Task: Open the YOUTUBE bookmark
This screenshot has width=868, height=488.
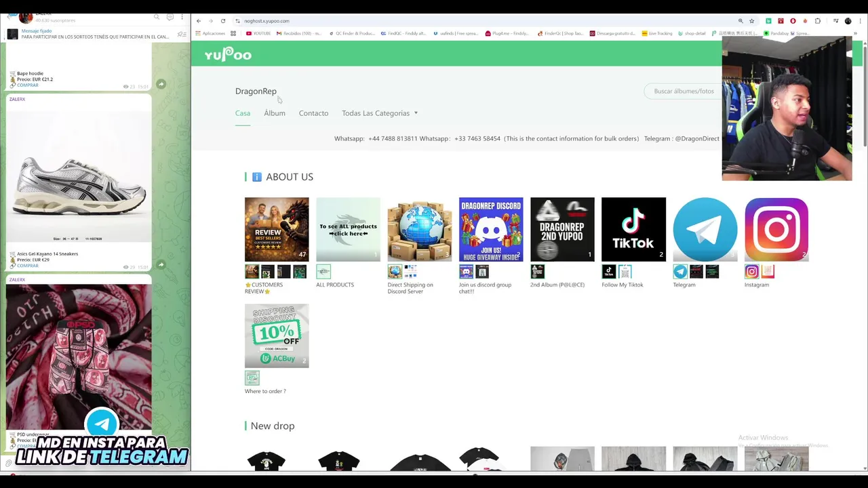Action: click(x=258, y=33)
